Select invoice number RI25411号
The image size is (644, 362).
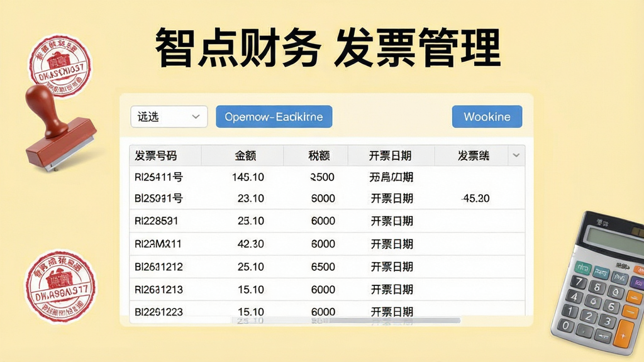click(x=158, y=177)
